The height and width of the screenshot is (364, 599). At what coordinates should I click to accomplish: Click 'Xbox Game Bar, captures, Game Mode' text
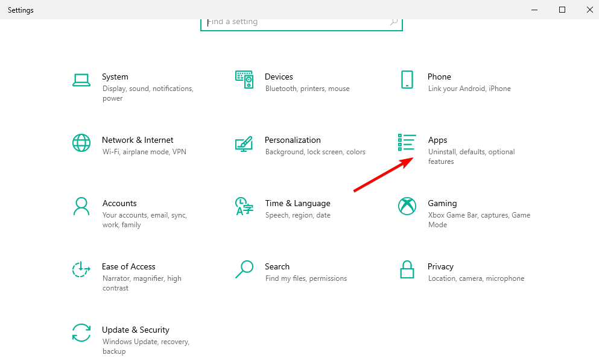(479, 220)
